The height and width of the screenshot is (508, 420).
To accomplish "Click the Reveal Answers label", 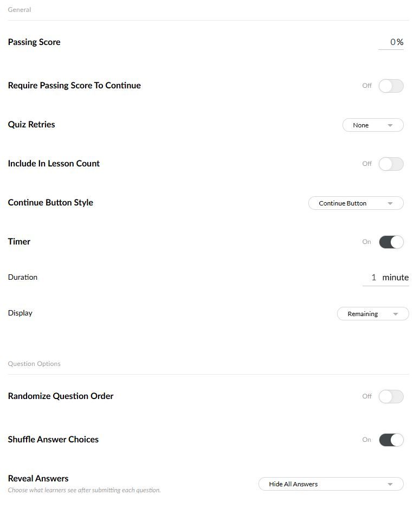I will pos(38,479).
